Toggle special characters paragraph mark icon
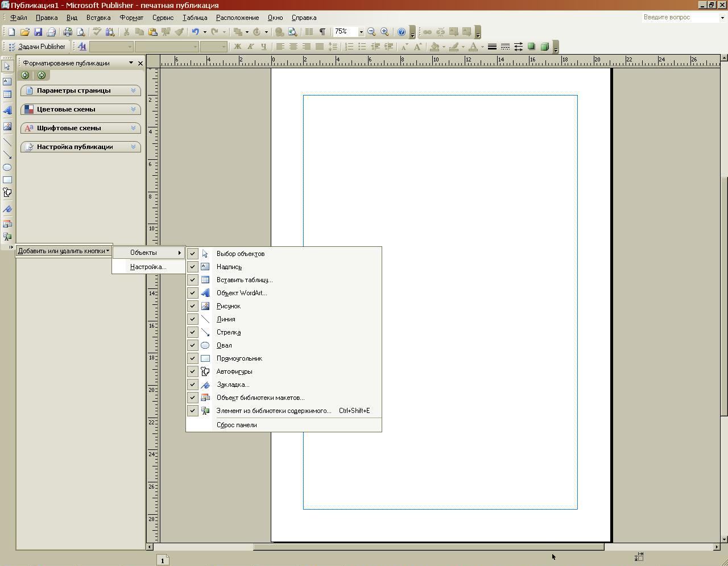Image resolution: width=728 pixels, height=566 pixels. click(322, 32)
